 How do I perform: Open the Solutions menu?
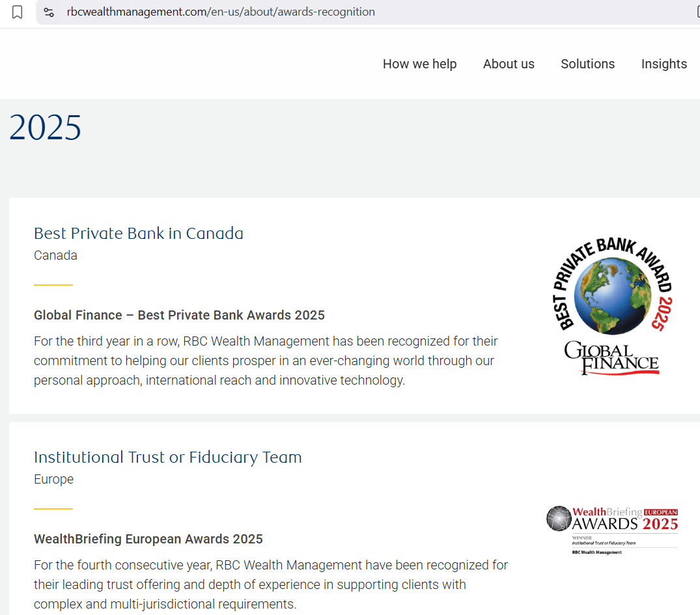tap(587, 64)
